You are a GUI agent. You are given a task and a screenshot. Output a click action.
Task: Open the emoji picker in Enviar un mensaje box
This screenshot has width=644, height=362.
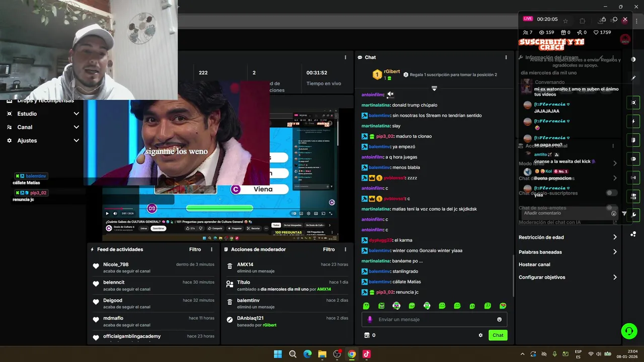pos(499,319)
